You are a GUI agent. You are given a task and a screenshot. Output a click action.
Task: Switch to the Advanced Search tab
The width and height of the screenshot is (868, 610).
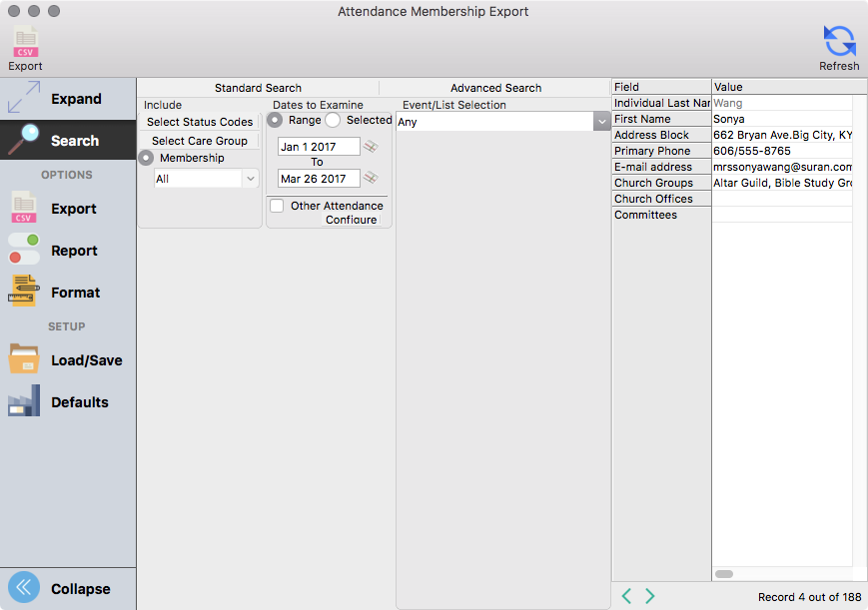click(x=495, y=88)
